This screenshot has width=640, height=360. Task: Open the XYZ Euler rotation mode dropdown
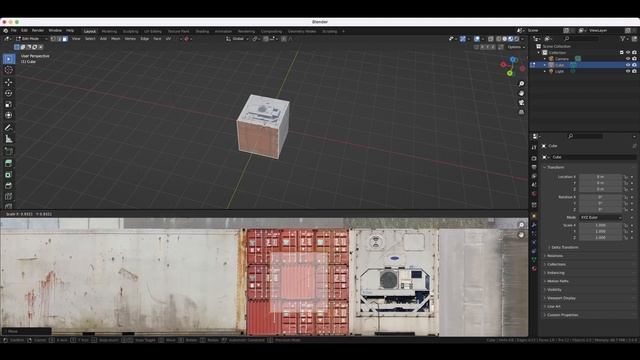[x=601, y=218]
